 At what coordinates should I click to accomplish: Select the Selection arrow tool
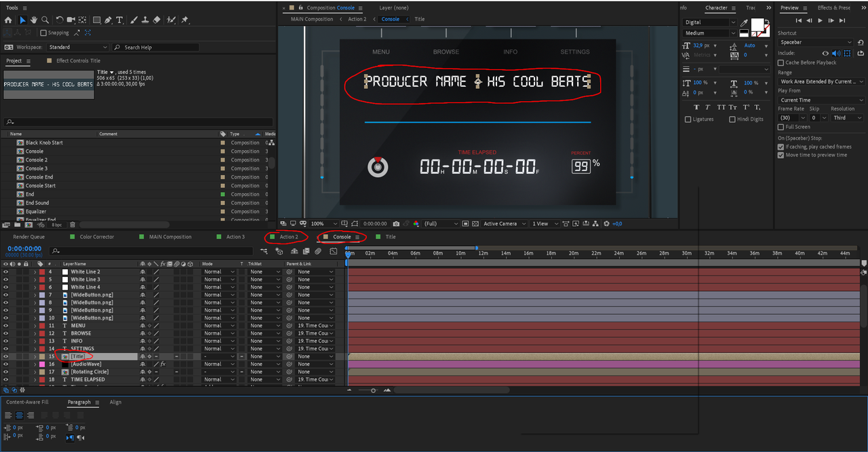click(22, 20)
